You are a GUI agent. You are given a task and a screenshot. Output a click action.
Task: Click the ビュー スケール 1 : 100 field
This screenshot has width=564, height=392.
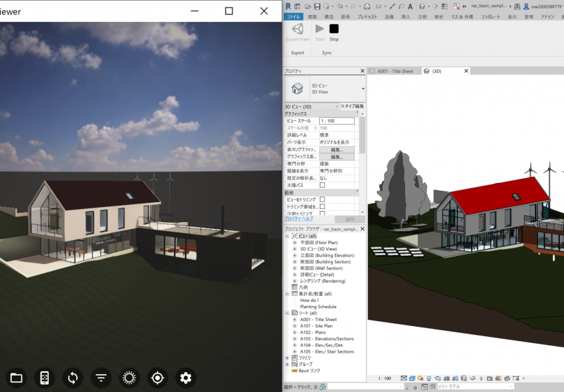coord(336,121)
